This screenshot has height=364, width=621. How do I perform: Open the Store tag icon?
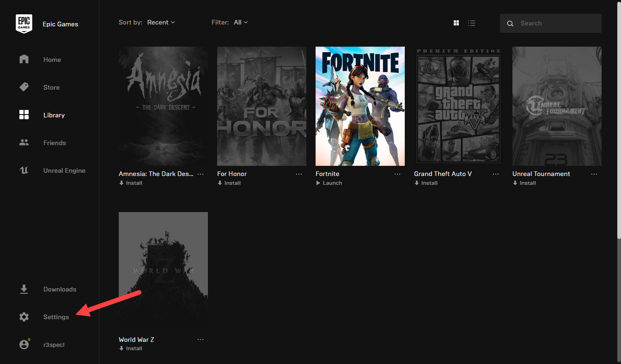click(x=24, y=87)
